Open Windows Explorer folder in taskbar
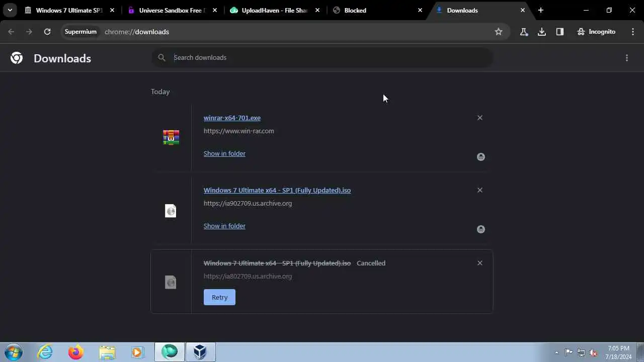 pyautogui.click(x=107, y=352)
